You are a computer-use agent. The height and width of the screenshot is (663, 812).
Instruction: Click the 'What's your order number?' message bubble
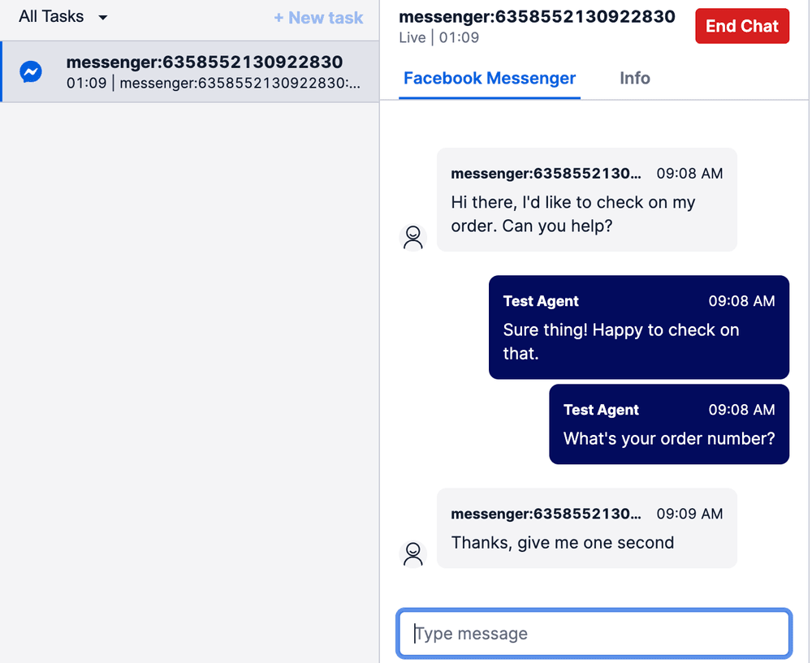(x=669, y=424)
